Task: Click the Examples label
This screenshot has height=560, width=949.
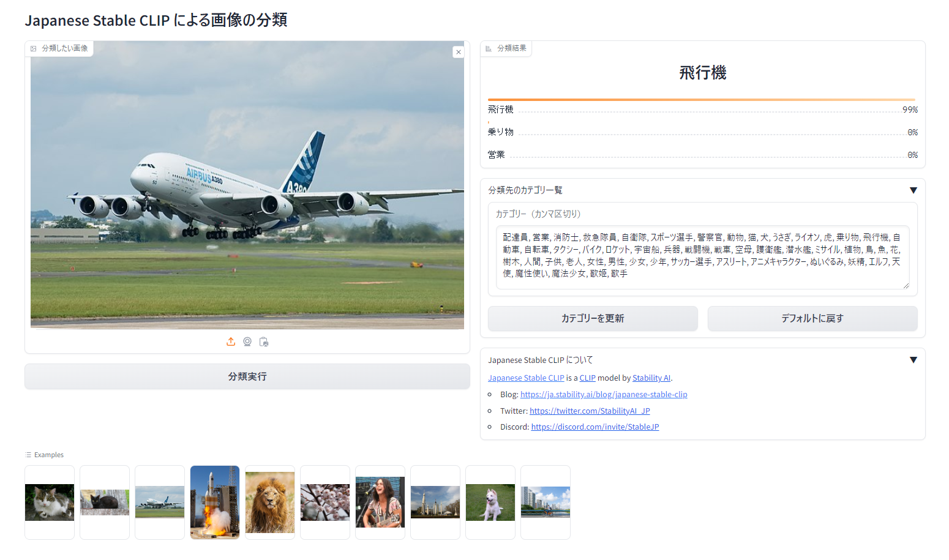Action: pyautogui.click(x=44, y=455)
